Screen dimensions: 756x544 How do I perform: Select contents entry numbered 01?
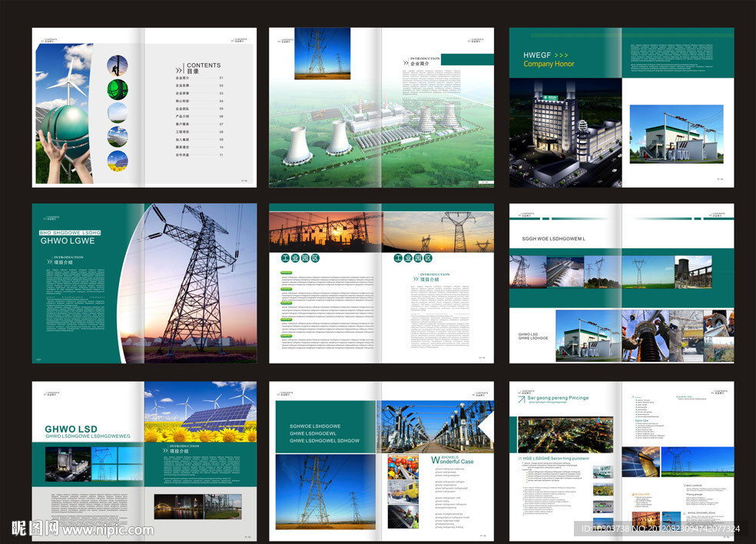pyautogui.click(x=199, y=78)
